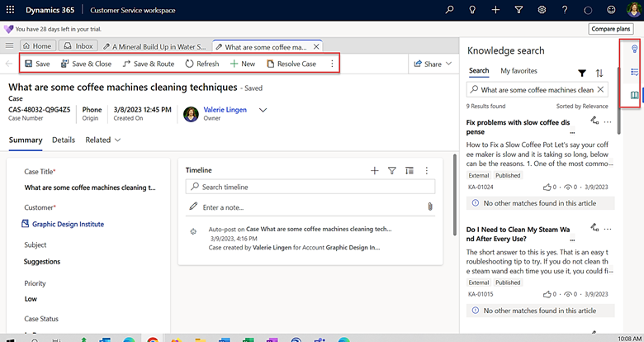Click the Resolve Case button

click(291, 64)
